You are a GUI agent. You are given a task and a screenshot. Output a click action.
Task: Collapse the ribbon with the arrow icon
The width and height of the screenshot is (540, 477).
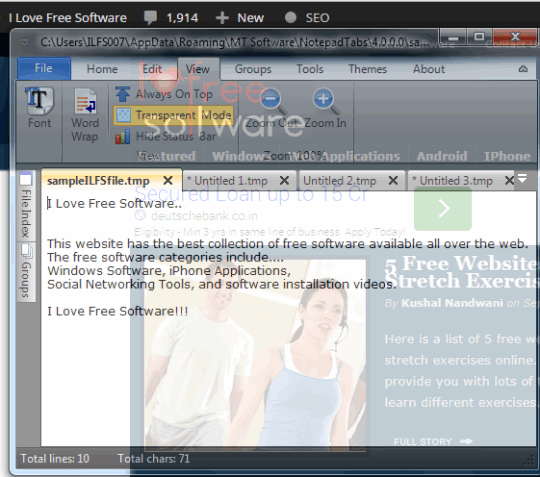pyautogui.click(x=523, y=69)
